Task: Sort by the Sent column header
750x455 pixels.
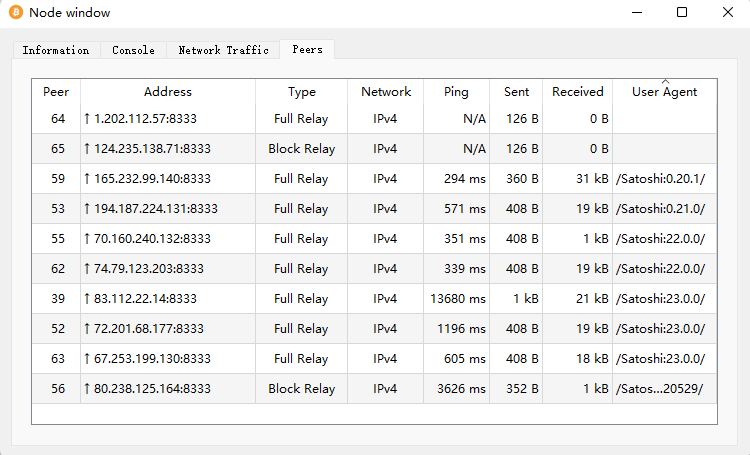Action: (516, 92)
